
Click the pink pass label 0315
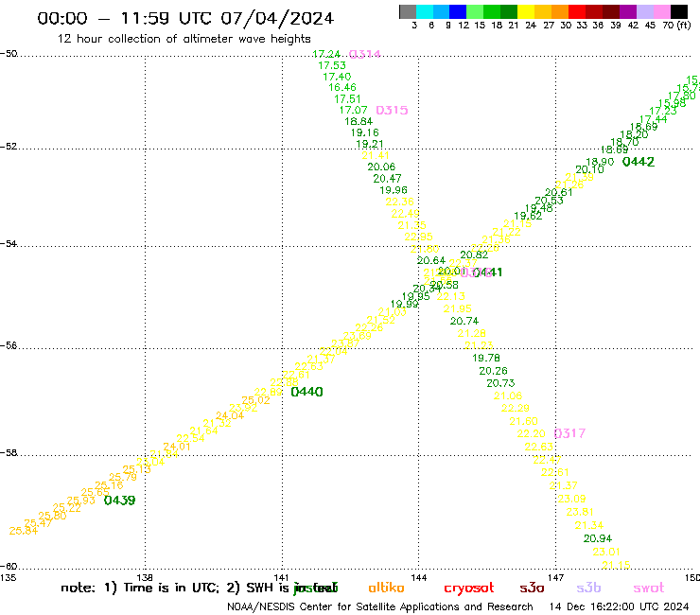(392, 111)
